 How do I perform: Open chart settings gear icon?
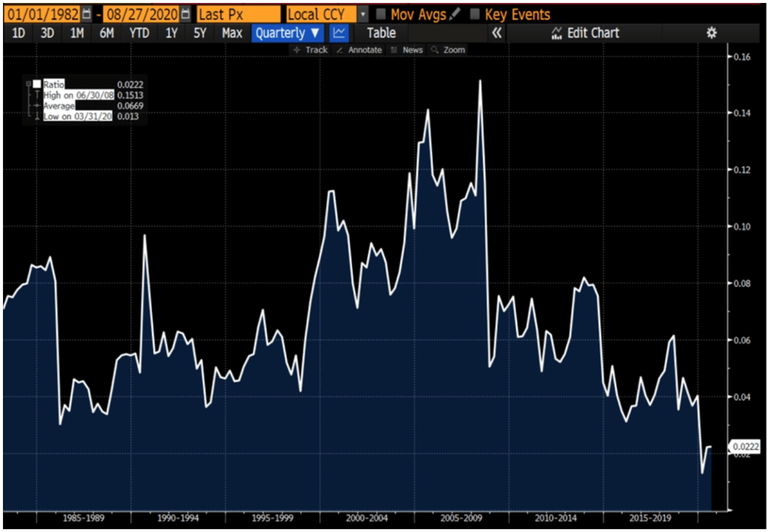click(x=712, y=33)
